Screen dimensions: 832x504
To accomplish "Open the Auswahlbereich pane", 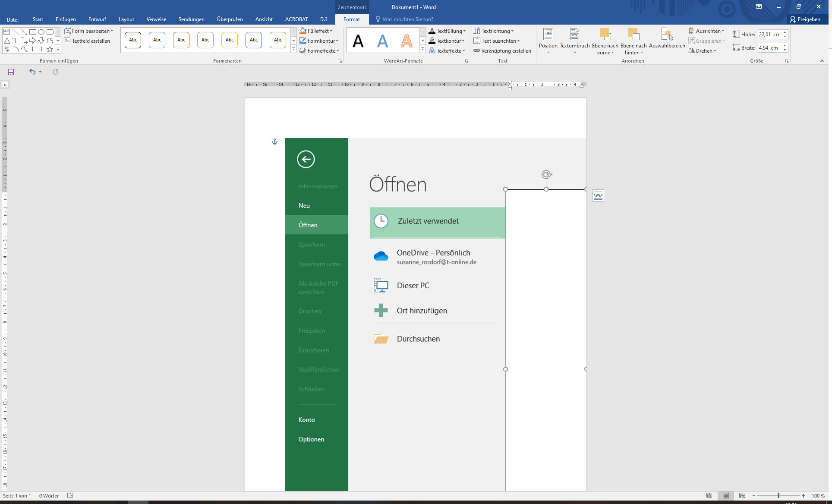I will [667, 39].
